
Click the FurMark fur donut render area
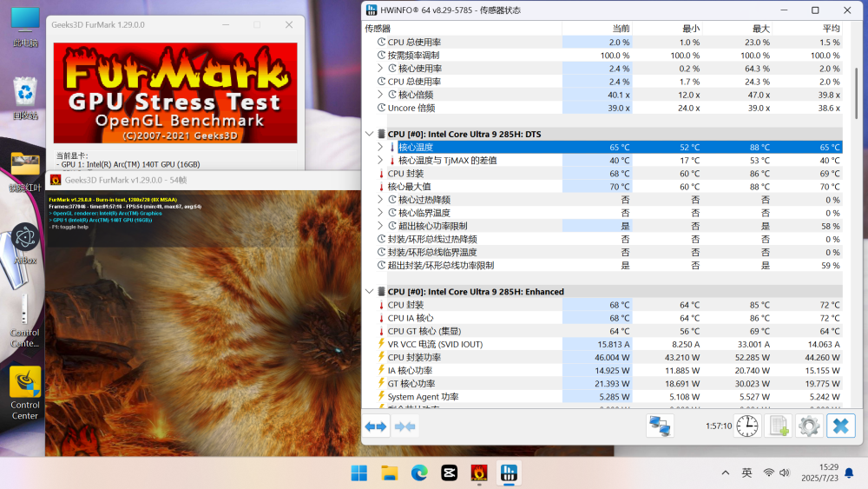click(203, 323)
